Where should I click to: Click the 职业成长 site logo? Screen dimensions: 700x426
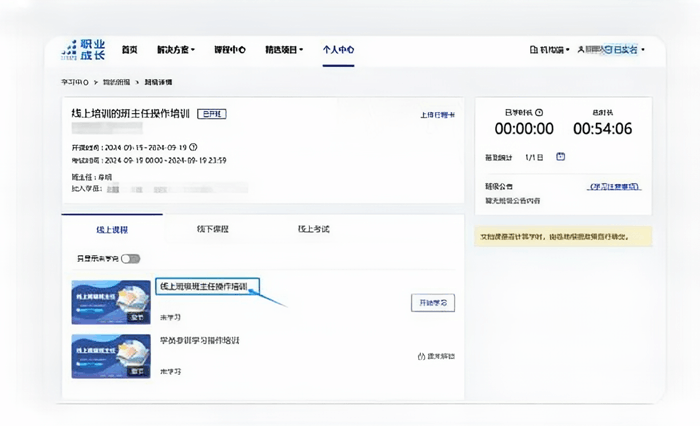82,49
